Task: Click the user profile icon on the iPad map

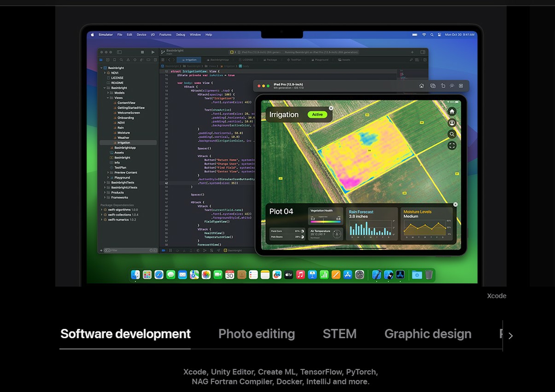Action: [x=452, y=123]
